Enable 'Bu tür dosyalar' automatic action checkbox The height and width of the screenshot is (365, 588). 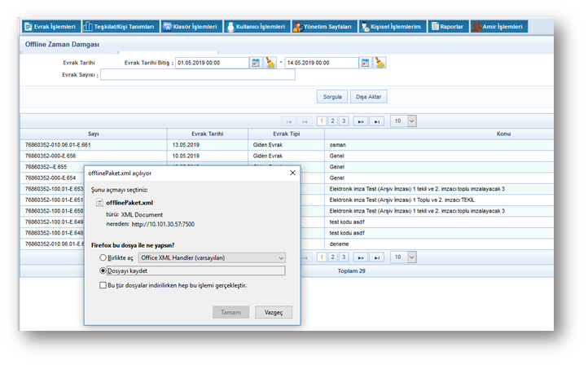coord(102,285)
